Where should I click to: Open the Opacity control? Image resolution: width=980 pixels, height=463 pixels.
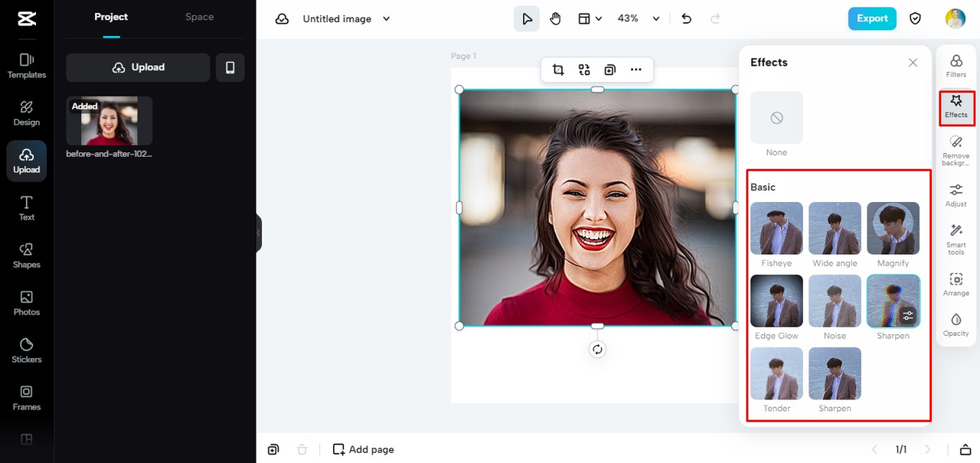(956, 324)
